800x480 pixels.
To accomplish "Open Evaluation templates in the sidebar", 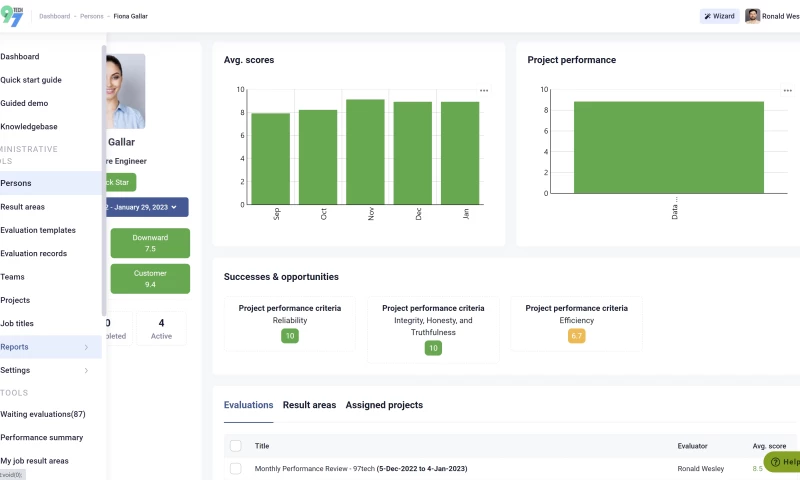I will tap(38, 230).
